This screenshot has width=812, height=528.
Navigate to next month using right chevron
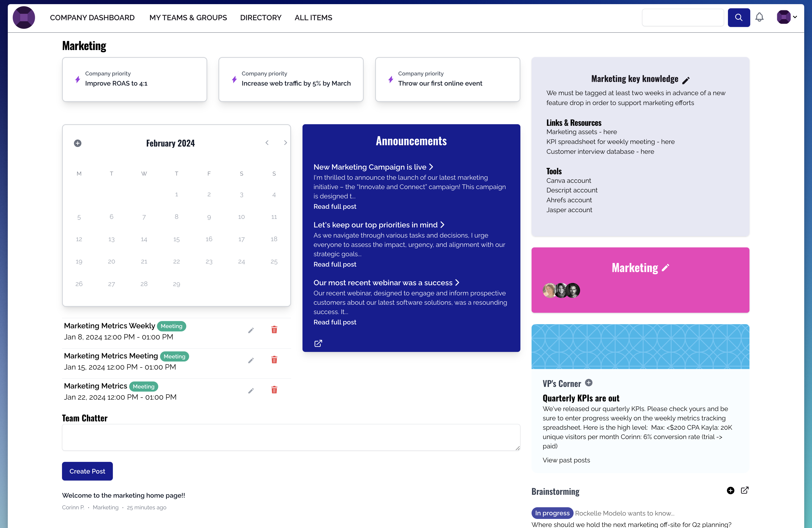[x=285, y=143]
